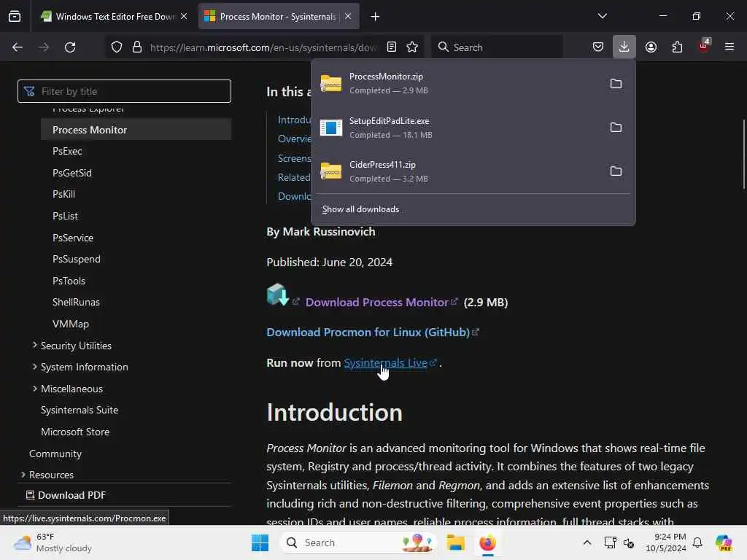The image size is (747, 560).
Task: Show ProcessMonitor.zip in folder
Action: pos(616,84)
